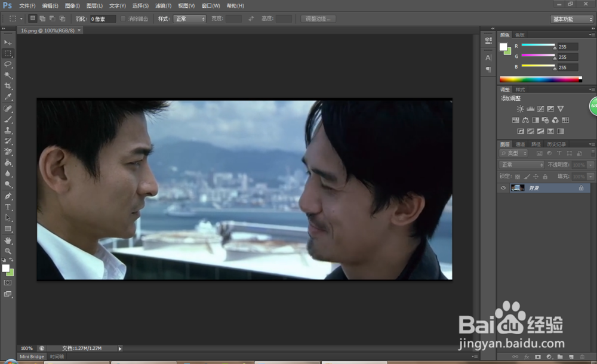
Task: Select the Lasso tool
Action: tap(8, 64)
